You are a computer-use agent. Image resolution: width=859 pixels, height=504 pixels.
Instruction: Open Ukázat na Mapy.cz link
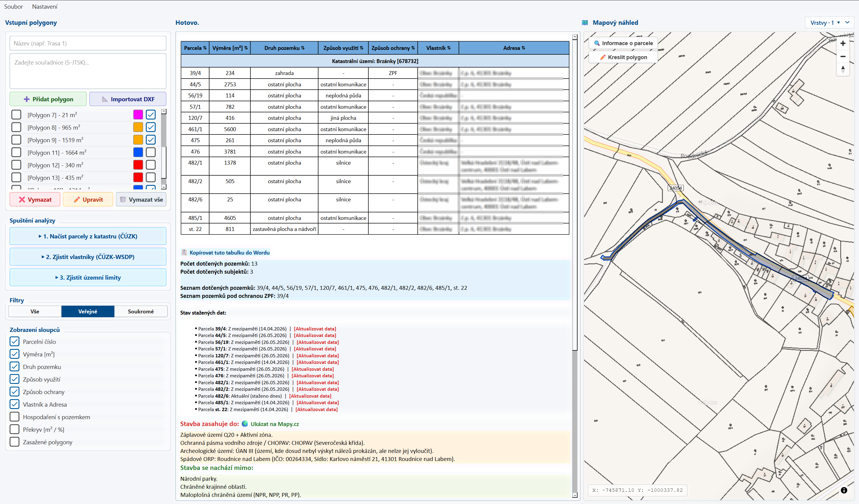point(275,424)
